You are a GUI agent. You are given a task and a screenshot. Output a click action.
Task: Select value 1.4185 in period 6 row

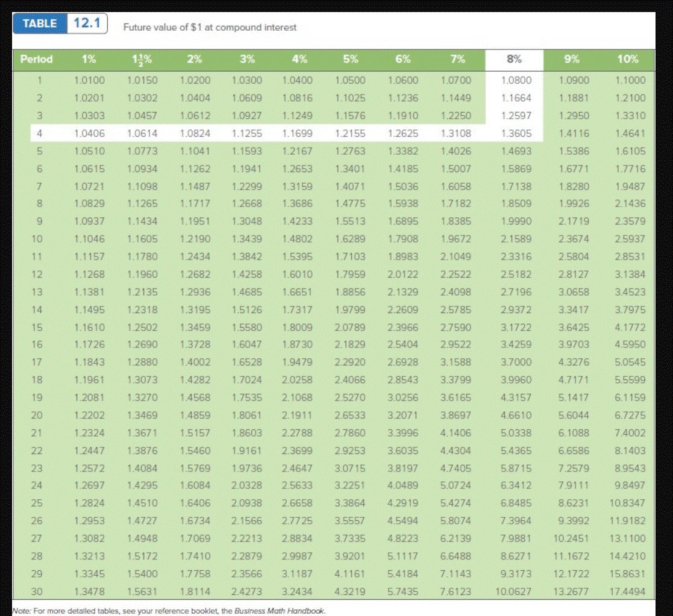403,169
